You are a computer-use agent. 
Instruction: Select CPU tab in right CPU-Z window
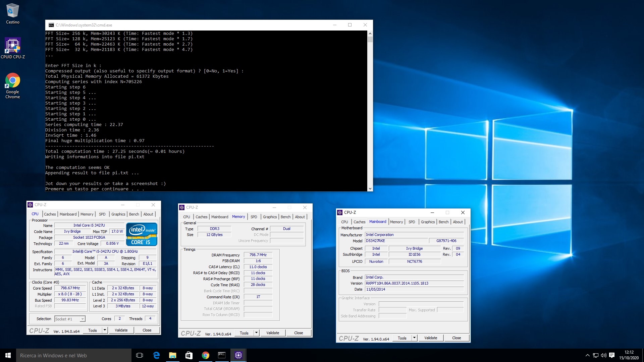(345, 222)
